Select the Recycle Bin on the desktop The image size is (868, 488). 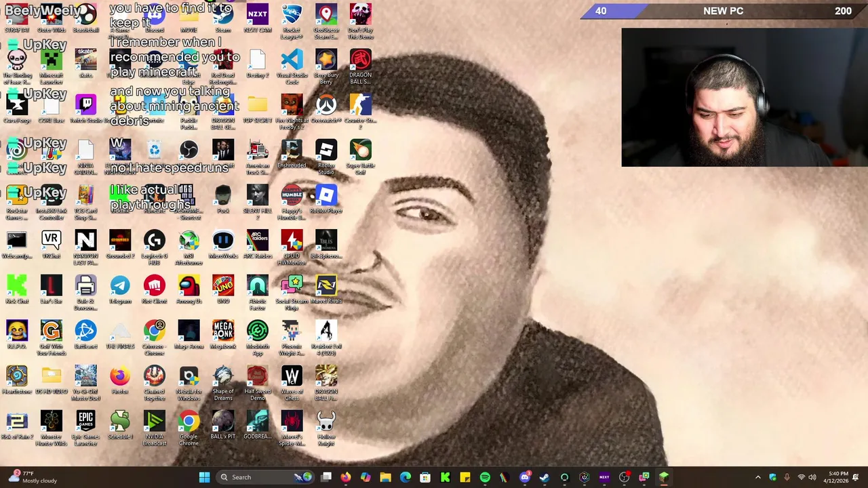pos(154,155)
